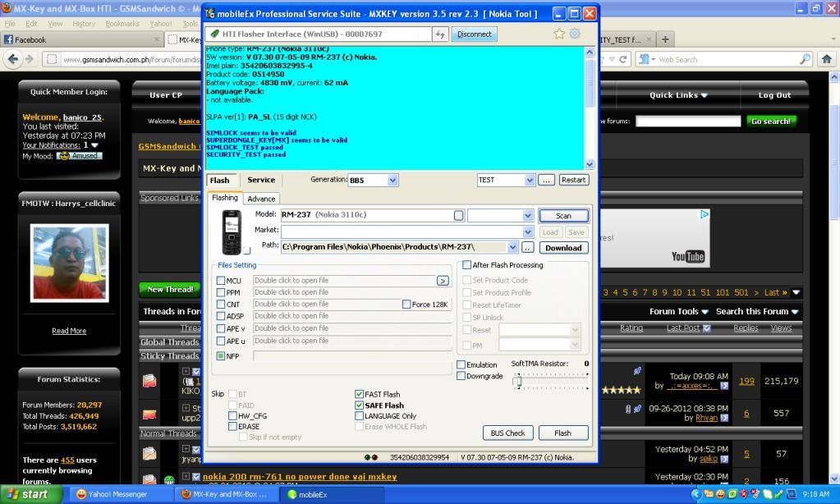Click the web search magnifier icon
The height and width of the screenshot is (504, 840).
coord(806,59)
